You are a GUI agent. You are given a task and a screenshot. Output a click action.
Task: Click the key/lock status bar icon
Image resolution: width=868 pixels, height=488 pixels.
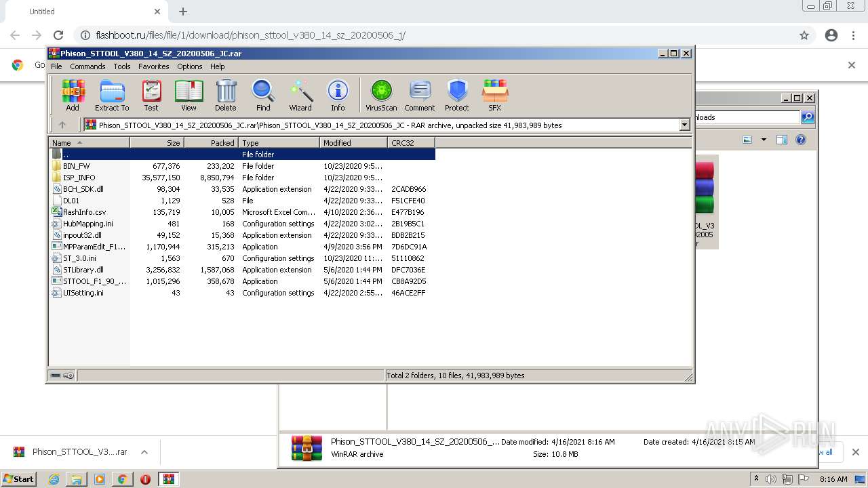point(68,375)
